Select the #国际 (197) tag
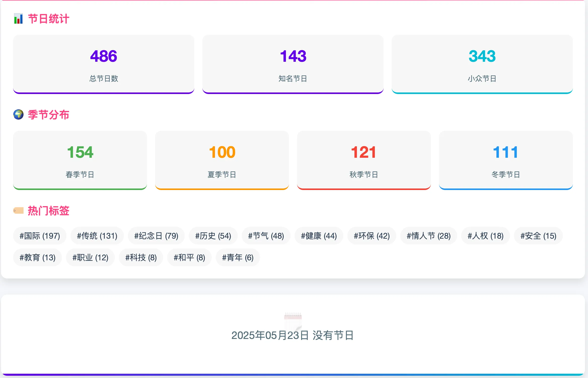The width and height of the screenshot is (588, 378). coord(40,236)
